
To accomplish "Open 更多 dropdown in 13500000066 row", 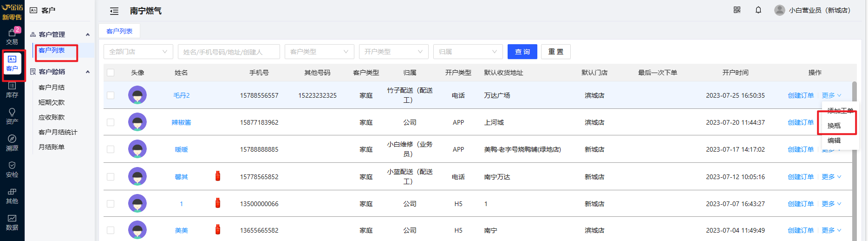I will [x=831, y=204].
